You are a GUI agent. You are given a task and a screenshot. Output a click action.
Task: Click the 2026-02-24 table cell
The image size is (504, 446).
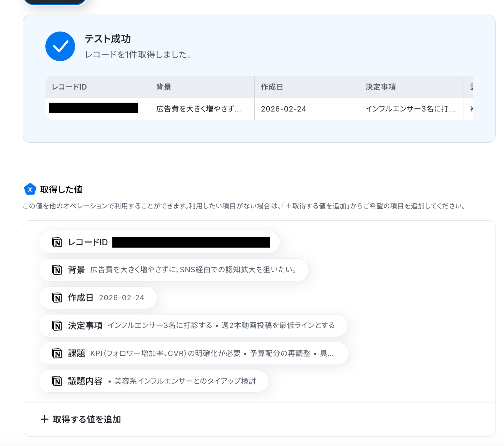pyautogui.click(x=307, y=109)
